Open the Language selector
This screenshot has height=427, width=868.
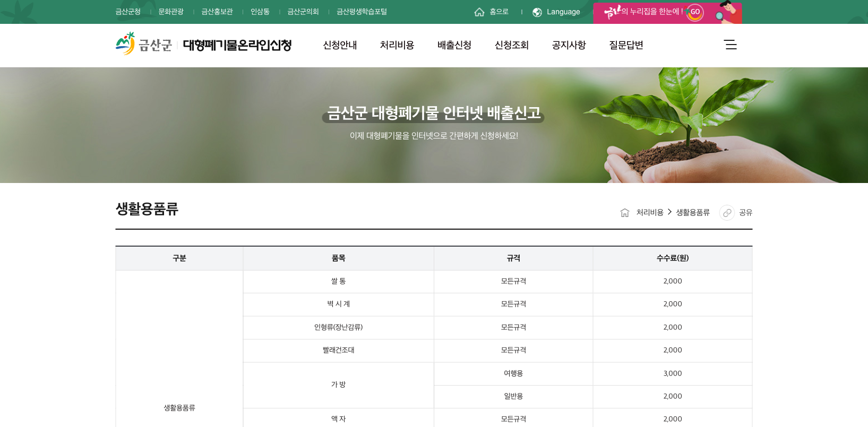pyautogui.click(x=563, y=12)
